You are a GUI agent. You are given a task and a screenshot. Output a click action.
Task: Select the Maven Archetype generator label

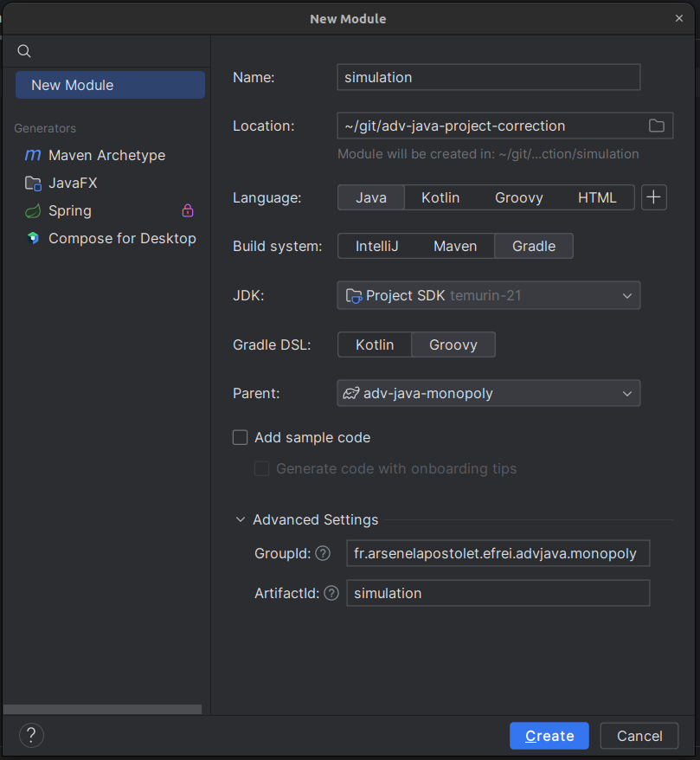click(107, 155)
